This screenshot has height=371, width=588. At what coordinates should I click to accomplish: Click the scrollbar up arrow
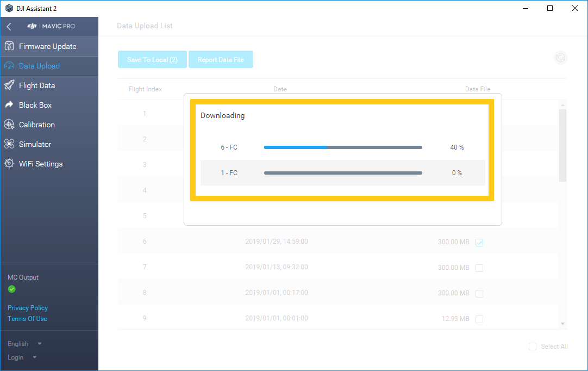(x=562, y=105)
